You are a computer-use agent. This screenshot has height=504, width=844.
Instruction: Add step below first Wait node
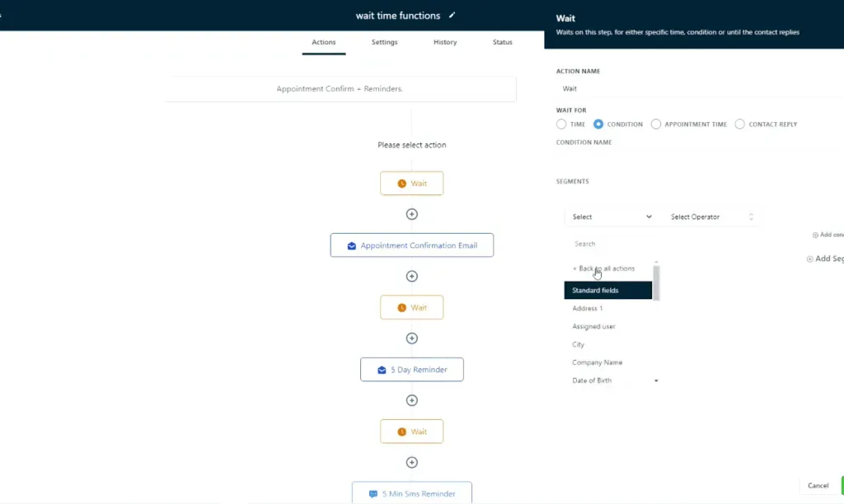(x=412, y=214)
